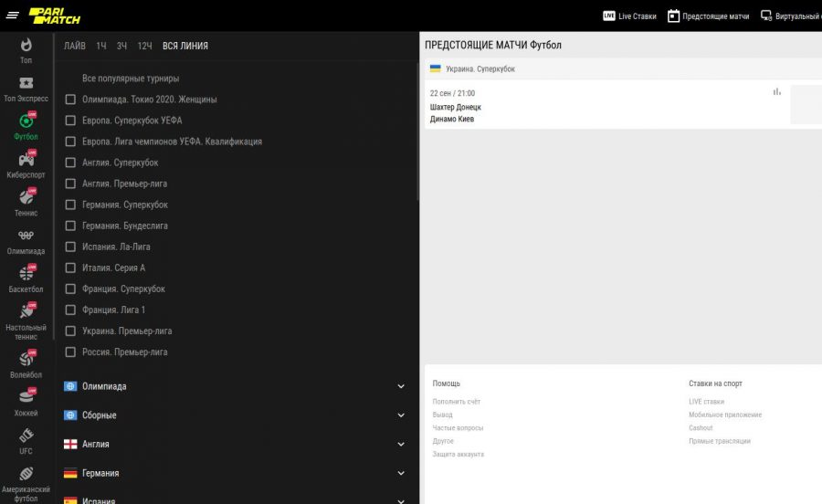Select the Киберспорт gamepad icon
This screenshot has width=822, height=504.
[26, 159]
